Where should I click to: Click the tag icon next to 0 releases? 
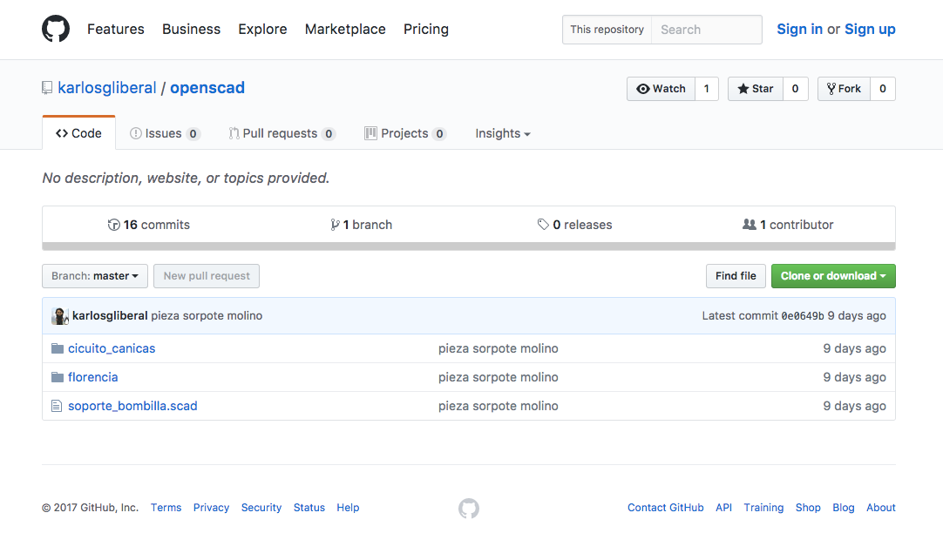(543, 225)
